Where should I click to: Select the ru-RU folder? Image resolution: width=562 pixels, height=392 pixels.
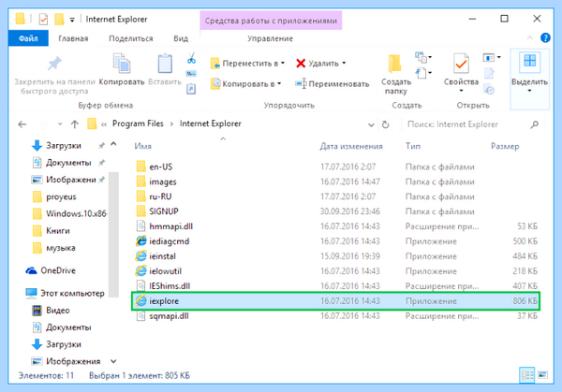tap(336, 196)
